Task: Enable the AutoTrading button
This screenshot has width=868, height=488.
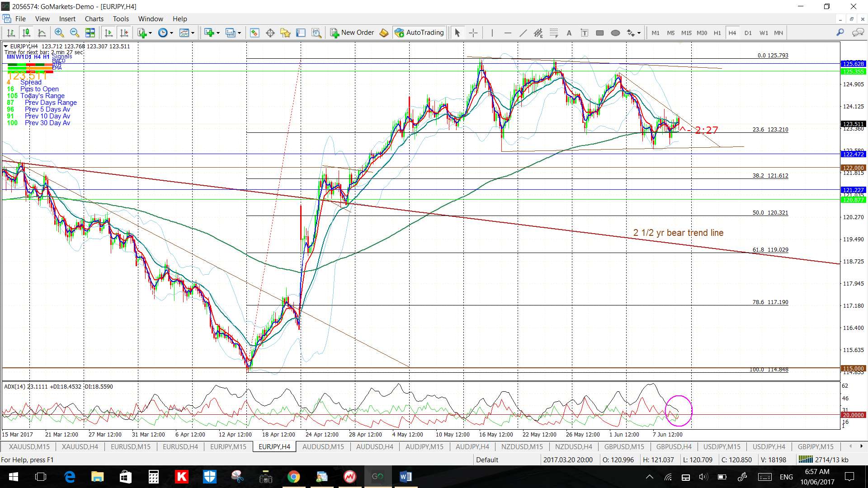Action: (419, 33)
